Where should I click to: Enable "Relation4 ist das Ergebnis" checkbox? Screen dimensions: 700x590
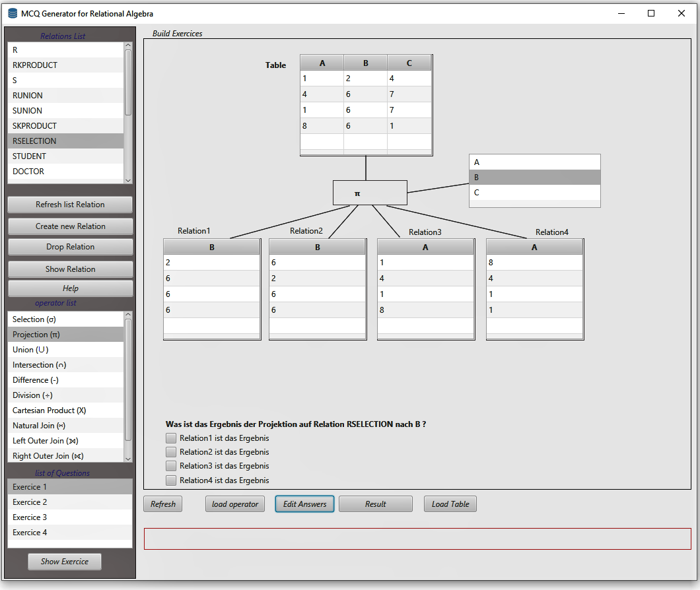pos(171,480)
